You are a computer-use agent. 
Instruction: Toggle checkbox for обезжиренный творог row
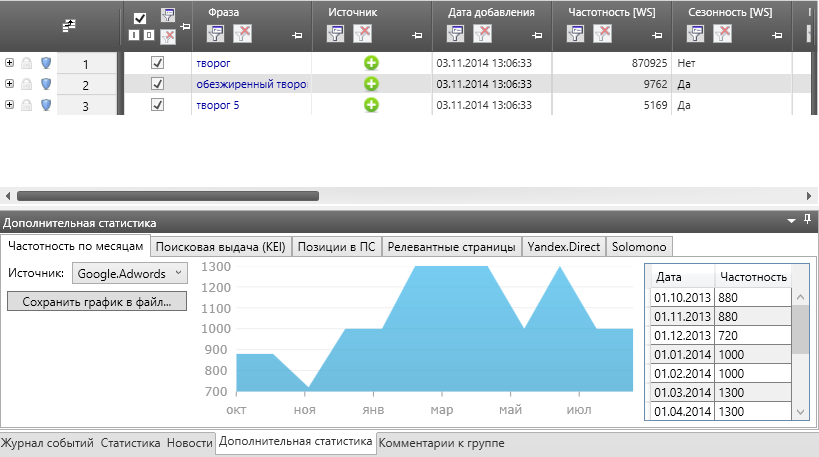tap(157, 84)
